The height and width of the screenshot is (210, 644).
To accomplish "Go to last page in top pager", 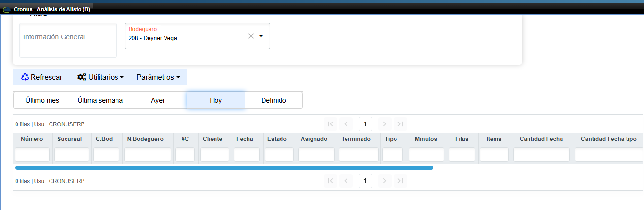I will (x=400, y=124).
